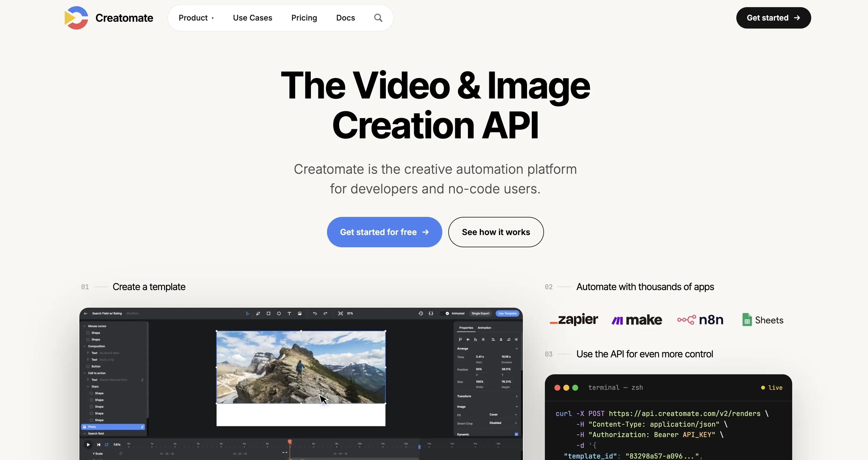Select the Button layer in the tree
The height and width of the screenshot is (460, 868).
click(x=96, y=366)
